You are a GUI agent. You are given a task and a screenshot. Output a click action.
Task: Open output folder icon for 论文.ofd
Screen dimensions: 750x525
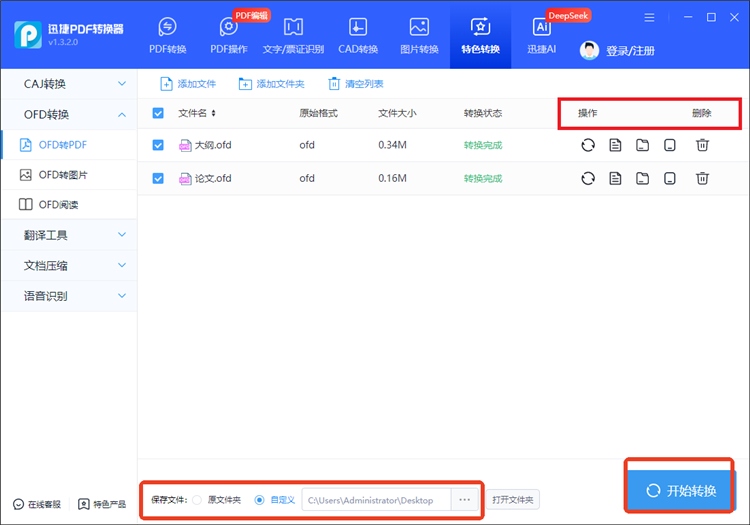pos(642,178)
